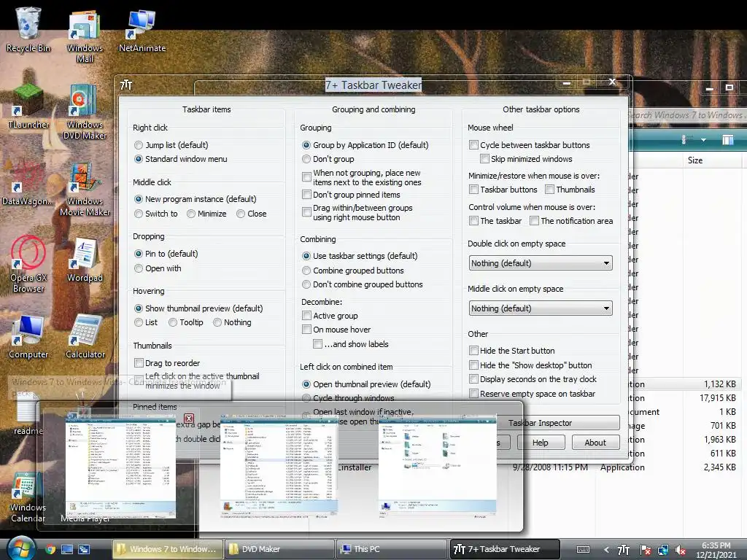
Task: Switch to DVD Maker taskbar button
Action: [279, 549]
